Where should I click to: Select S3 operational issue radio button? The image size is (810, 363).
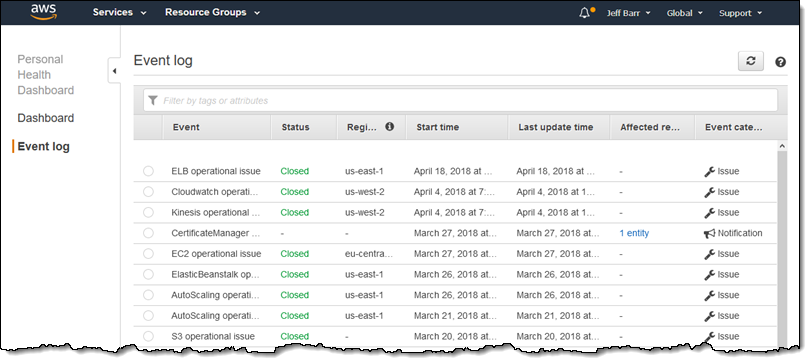[148, 336]
